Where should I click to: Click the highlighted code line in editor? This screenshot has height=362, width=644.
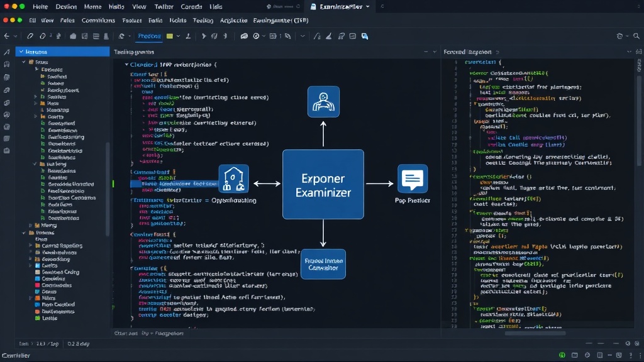(x=175, y=184)
